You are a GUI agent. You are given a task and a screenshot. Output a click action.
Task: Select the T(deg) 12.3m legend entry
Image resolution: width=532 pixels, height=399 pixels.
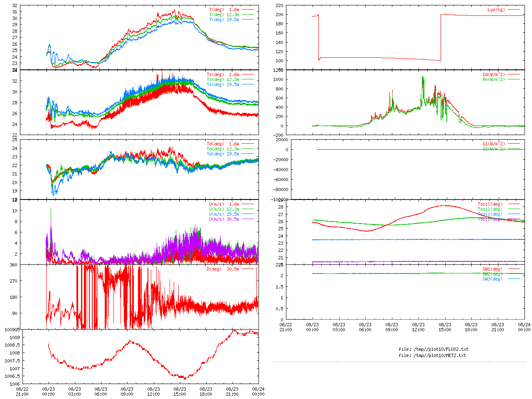point(224,15)
